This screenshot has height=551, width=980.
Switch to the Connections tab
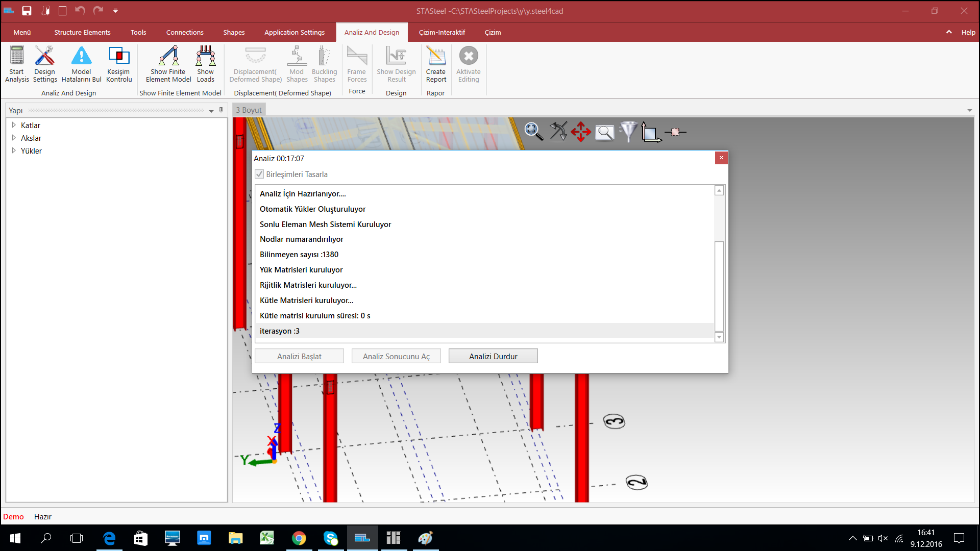(x=185, y=32)
